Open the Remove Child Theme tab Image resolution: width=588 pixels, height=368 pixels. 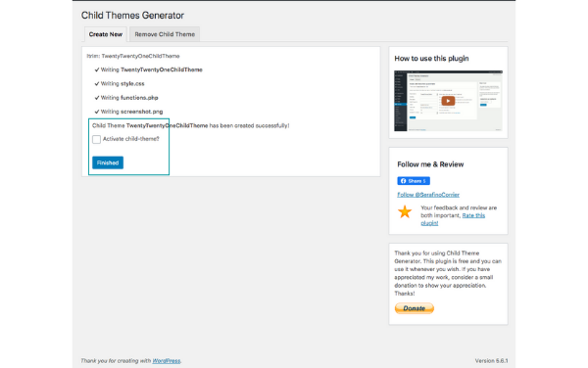point(165,34)
